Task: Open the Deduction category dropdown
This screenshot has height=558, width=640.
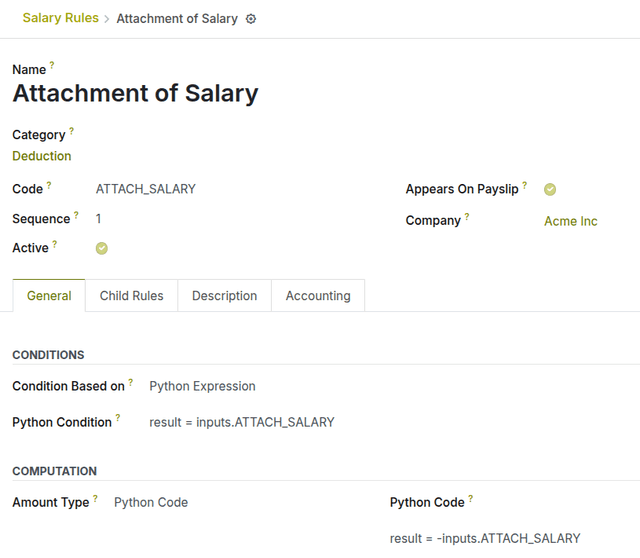Action: 42,156
